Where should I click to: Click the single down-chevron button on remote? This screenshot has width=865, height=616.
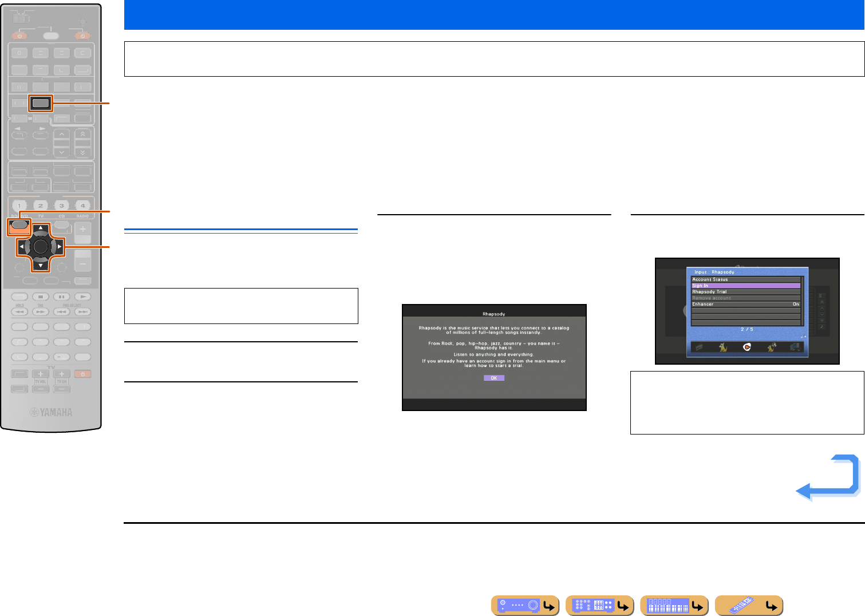coord(61,152)
